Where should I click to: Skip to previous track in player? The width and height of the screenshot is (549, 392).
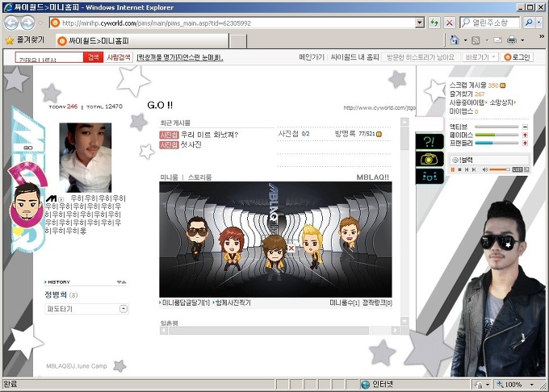[x=467, y=169]
